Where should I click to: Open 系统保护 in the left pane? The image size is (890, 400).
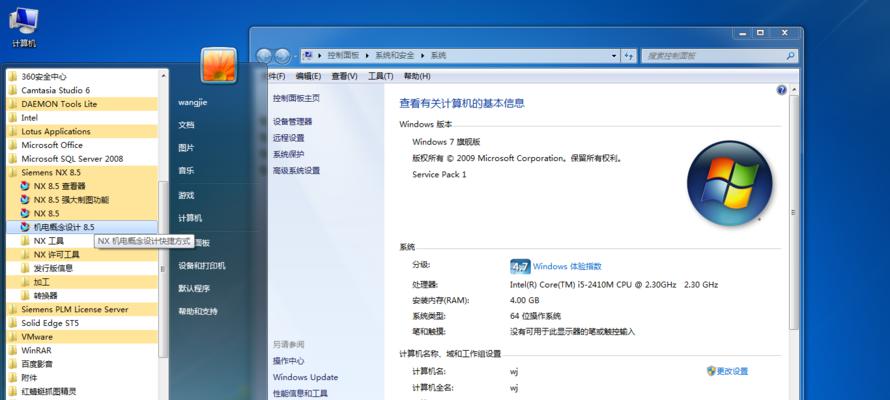click(x=288, y=154)
